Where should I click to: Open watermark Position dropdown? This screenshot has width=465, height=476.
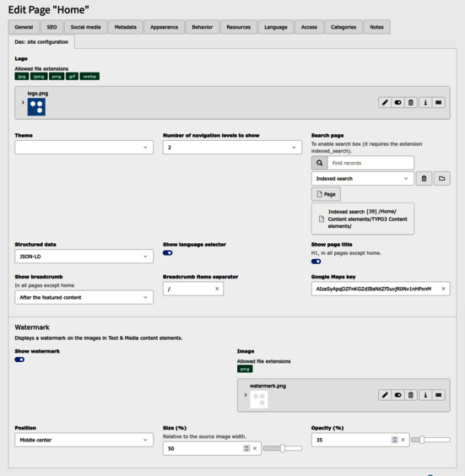[84, 440]
